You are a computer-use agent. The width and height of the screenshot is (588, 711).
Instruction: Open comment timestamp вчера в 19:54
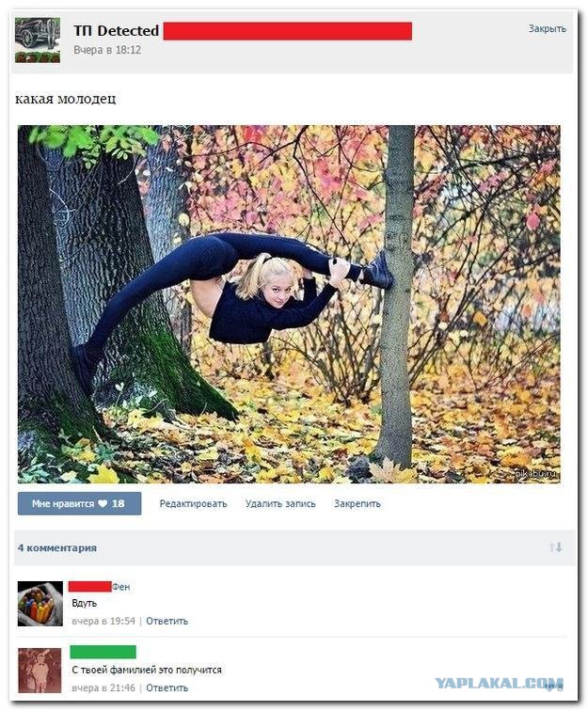coord(103,621)
